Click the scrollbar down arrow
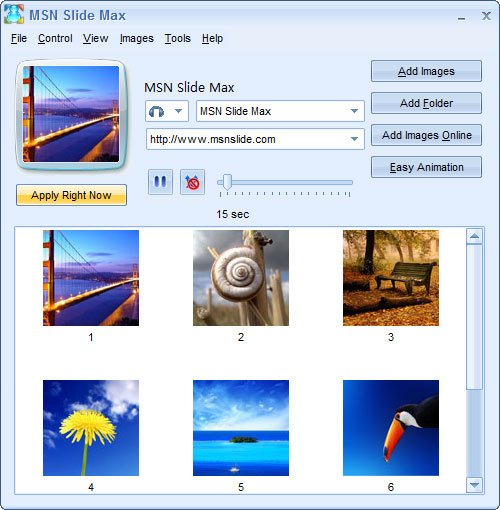The width and height of the screenshot is (500, 510). pos(474,485)
